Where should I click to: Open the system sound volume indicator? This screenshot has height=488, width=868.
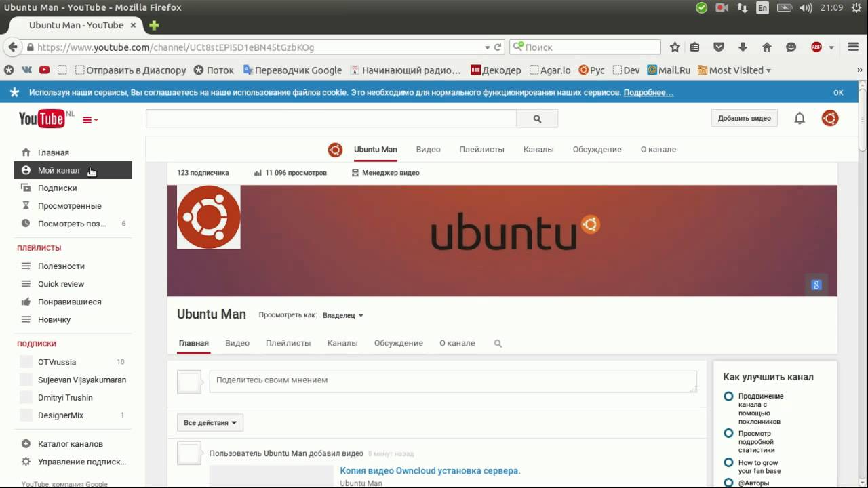click(806, 8)
